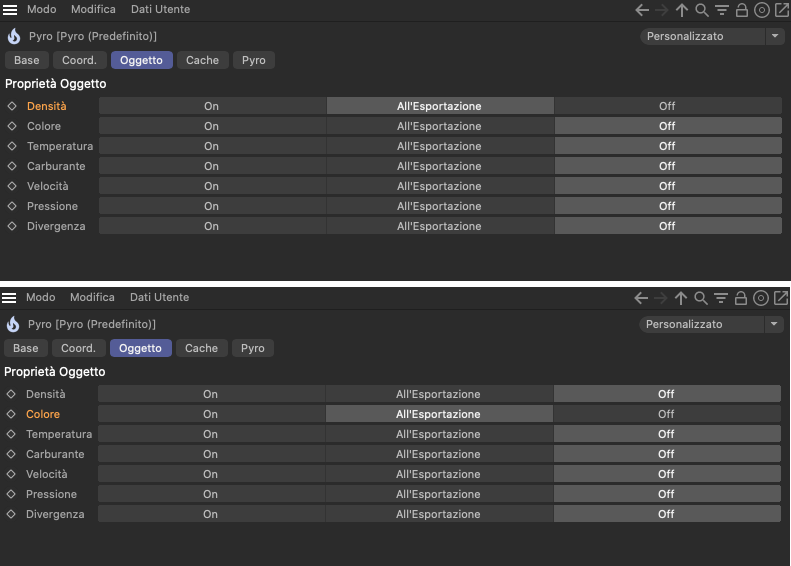The width and height of the screenshot is (791, 566).
Task: Set Temperatura to On in upper panel
Action: 212,146
